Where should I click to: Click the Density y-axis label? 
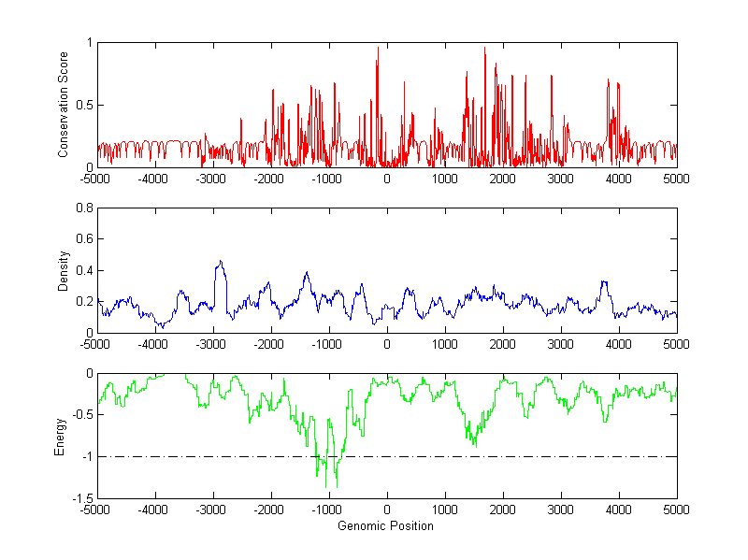tap(64, 270)
